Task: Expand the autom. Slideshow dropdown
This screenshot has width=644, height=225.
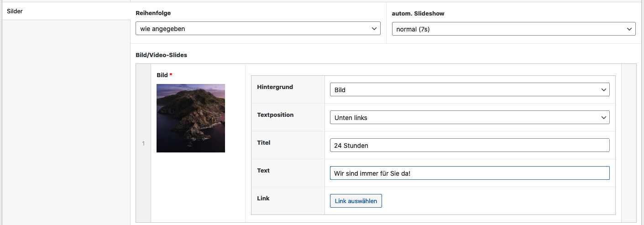Action: (513, 29)
